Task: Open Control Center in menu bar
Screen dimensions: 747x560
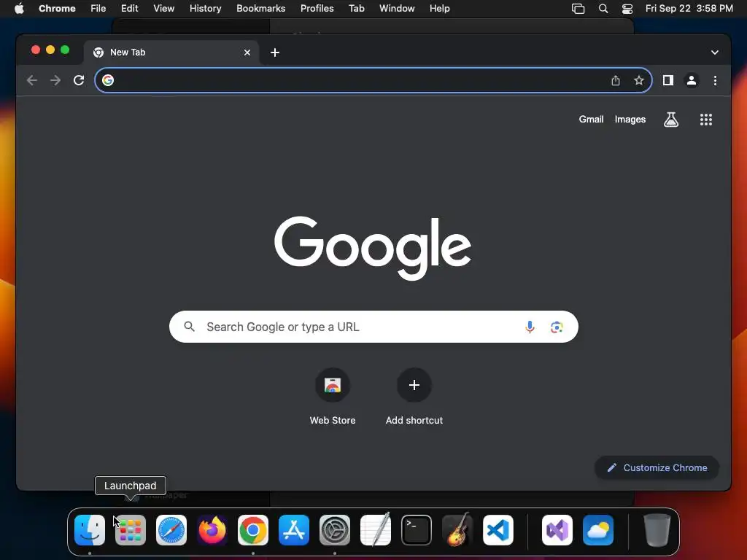Action: (x=627, y=8)
